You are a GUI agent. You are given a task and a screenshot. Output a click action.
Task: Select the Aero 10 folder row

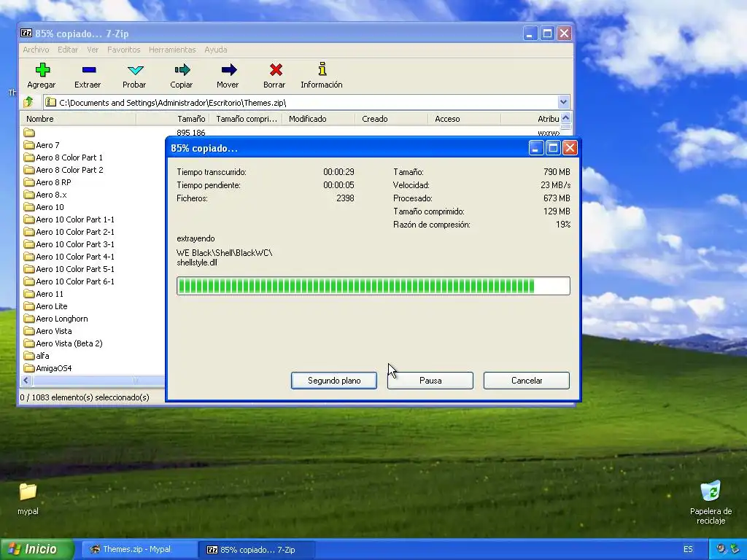pyautogui.click(x=44, y=206)
